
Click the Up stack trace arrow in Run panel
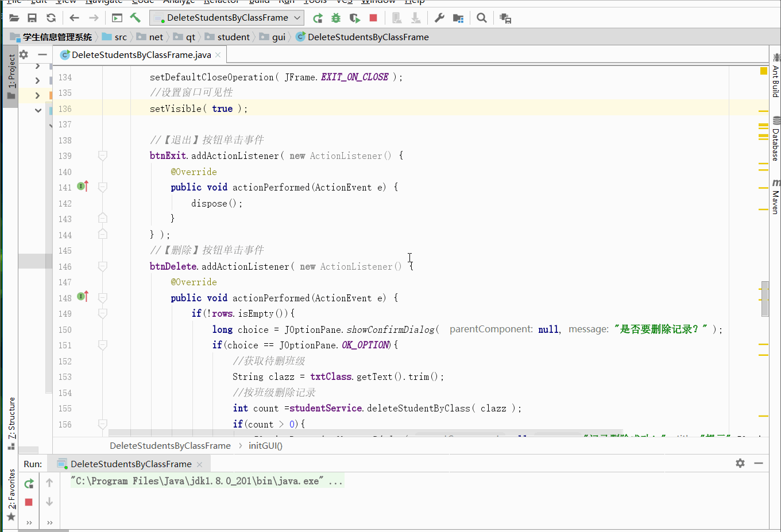pyautogui.click(x=49, y=483)
